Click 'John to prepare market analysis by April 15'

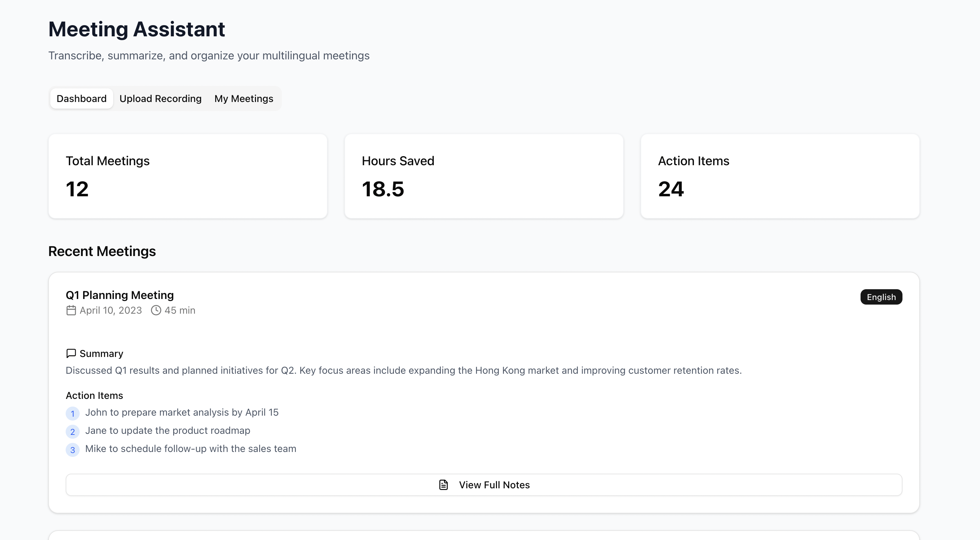182,412
